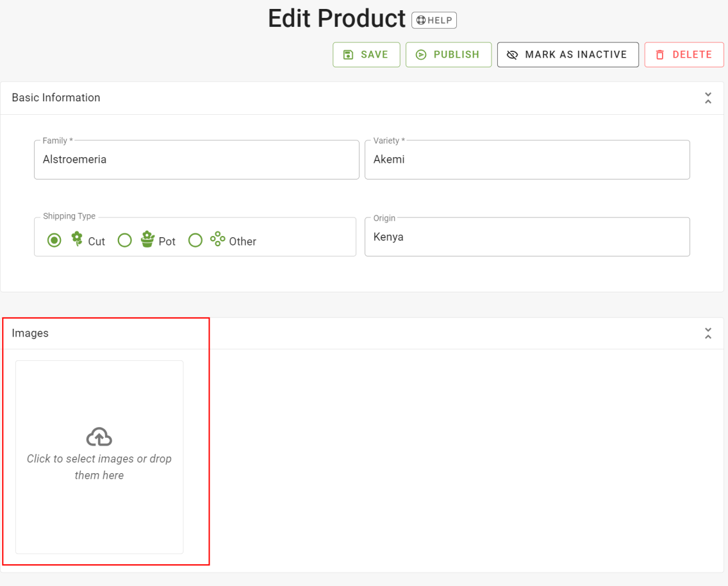Delete the product
The image size is (728, 586).
[684, 54]
